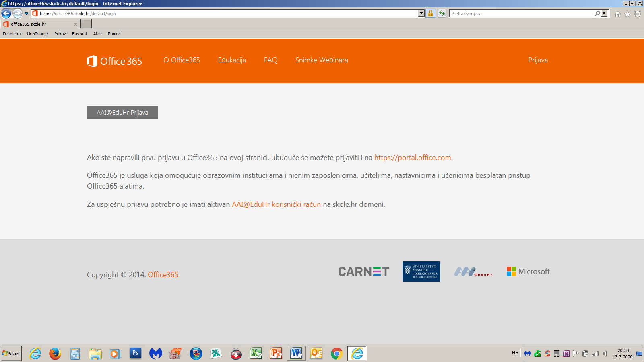Click the Pretraživanje search box
Screen dimensions: 644x362
click(522, 14)
